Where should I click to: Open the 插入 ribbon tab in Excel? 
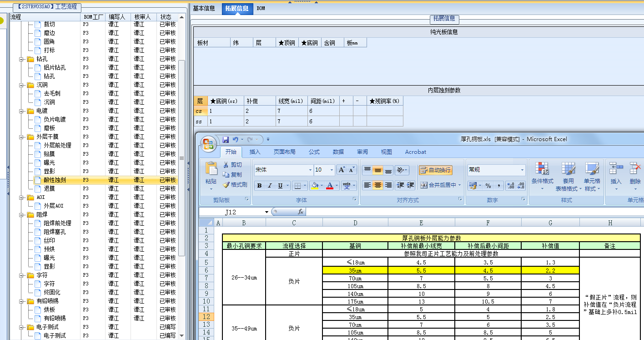pos(255,152)
